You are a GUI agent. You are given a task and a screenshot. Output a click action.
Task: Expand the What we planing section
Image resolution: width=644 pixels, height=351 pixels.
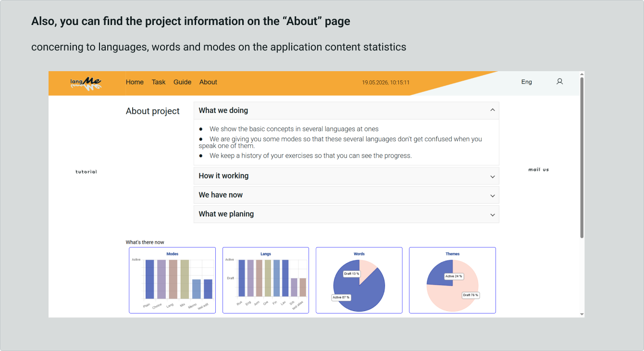point(346,214)
